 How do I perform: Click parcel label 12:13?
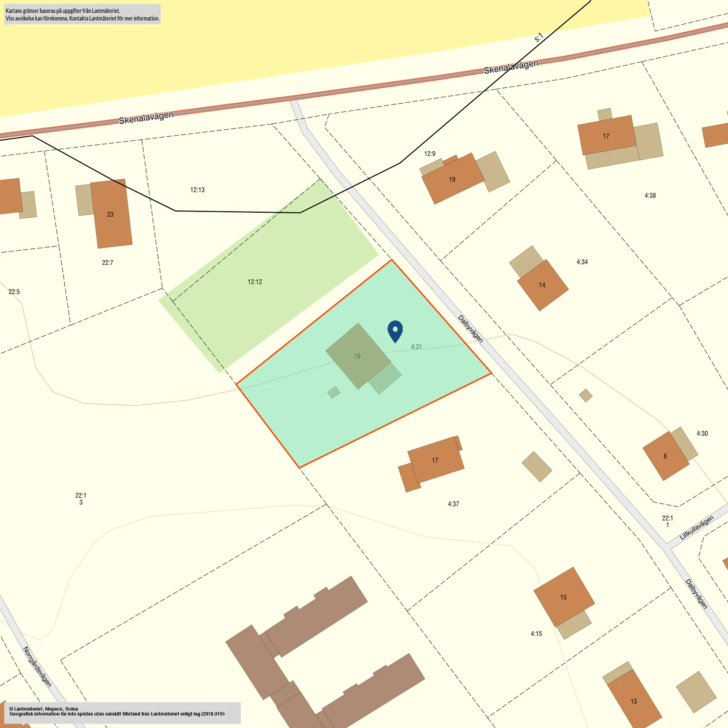[x=197, y=190]
